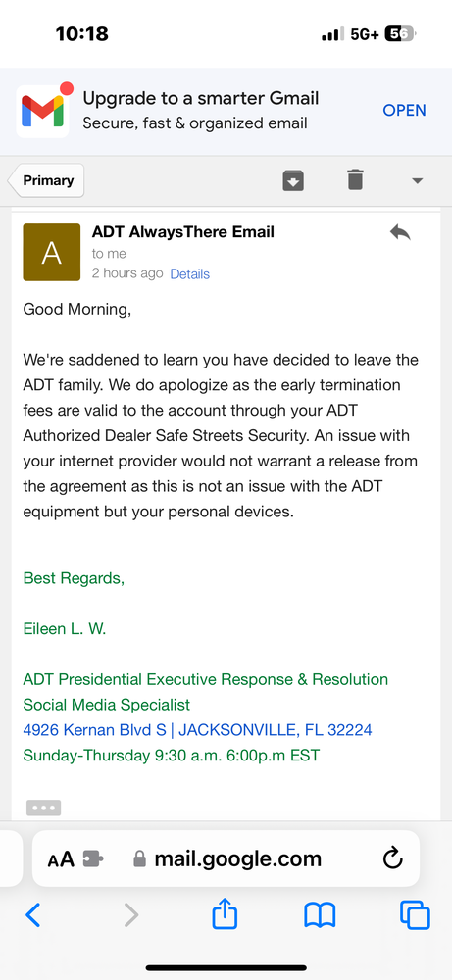Open the AA reader text size menu

pos(61,859)
